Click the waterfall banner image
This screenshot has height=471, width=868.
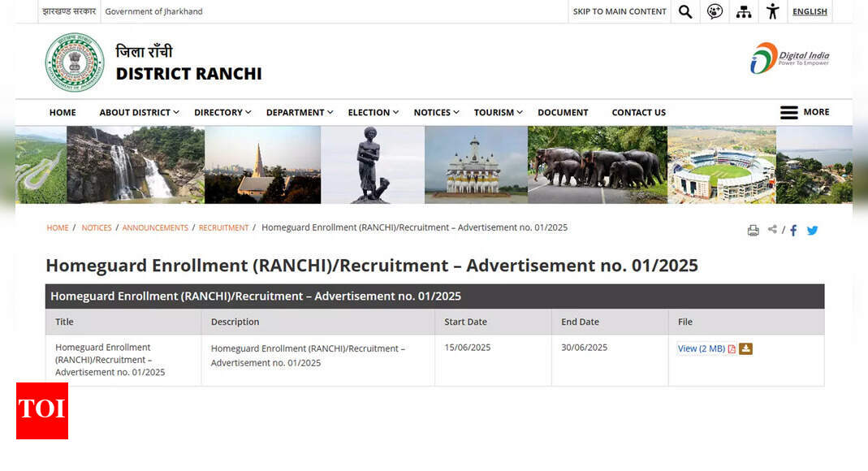135,165
